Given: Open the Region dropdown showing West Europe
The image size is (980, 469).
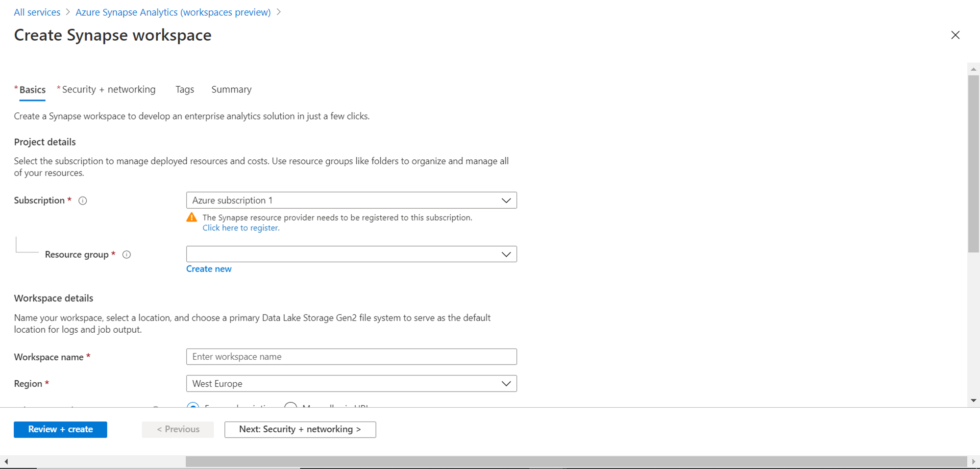Looking at the screenshot, I should click(x=351, y=384).
